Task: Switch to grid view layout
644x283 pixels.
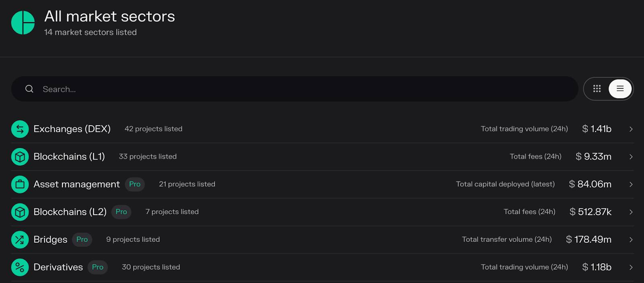Action: pyautogui.click(x=597, y=89)
